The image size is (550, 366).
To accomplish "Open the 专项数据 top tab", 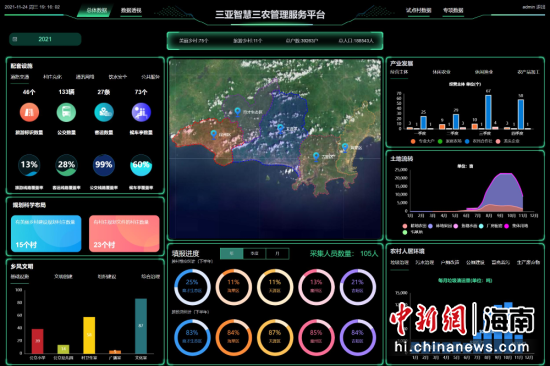I will (x=453, y=11).
